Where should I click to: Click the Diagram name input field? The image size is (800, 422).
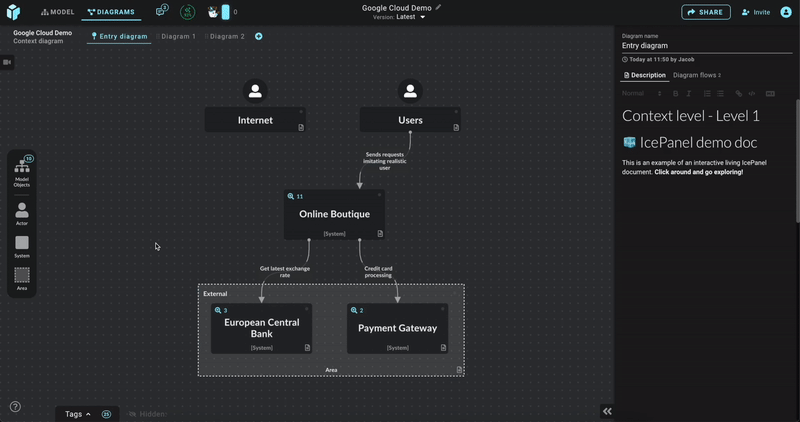pyautogui.click(x=707, y=46)
